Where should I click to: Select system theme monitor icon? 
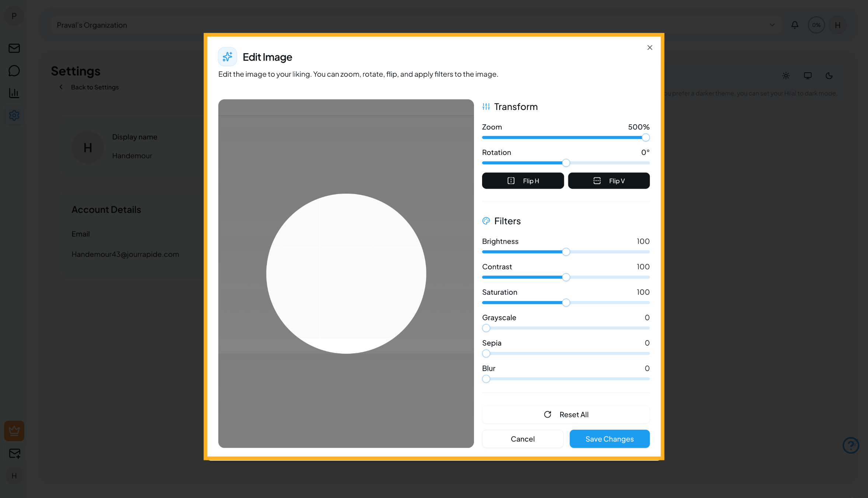click(x=808, y=76)
